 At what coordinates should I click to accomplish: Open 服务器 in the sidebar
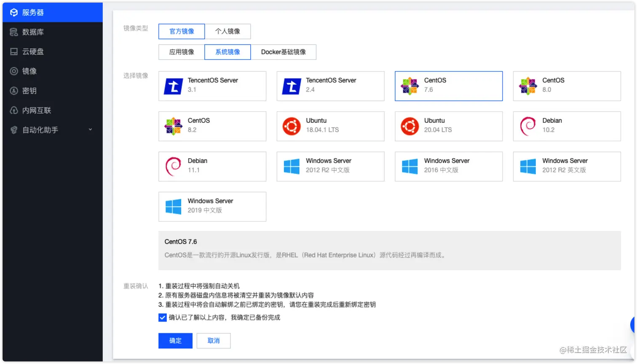pyautogui.click(x=52, y=13)
